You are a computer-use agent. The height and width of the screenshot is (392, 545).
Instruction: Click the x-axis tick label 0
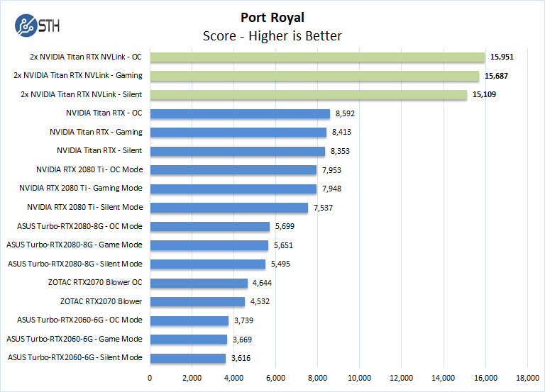click(150, 378)
